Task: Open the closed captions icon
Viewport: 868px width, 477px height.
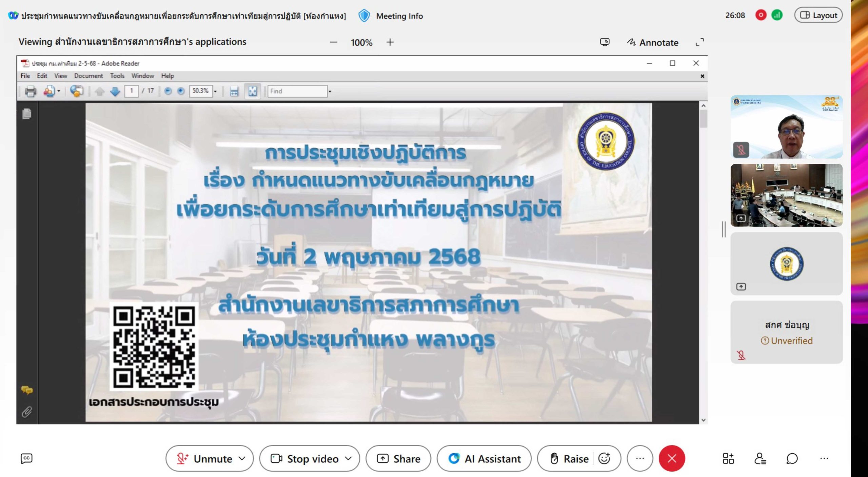Action: click(26, 458)
